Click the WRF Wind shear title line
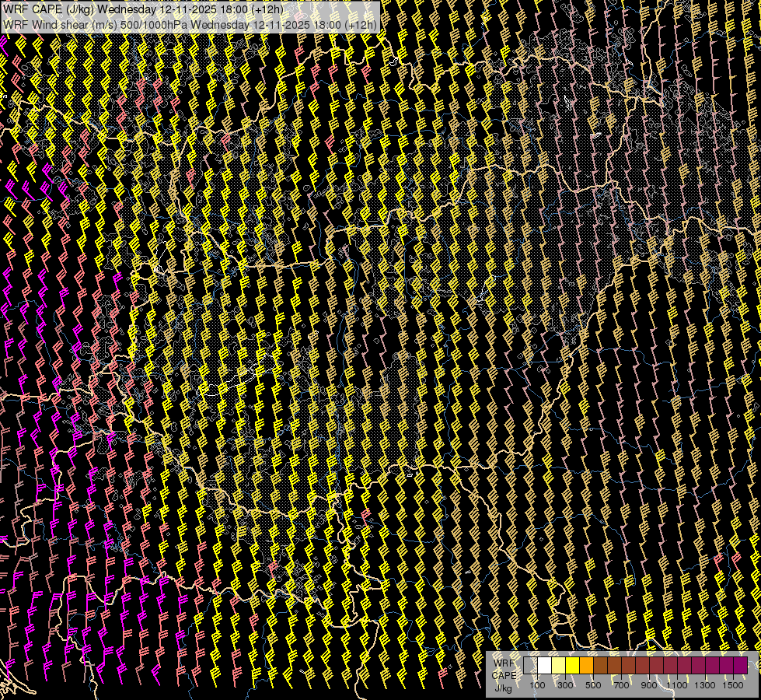This screenshot has height=700, width=761. click(190, 25)
